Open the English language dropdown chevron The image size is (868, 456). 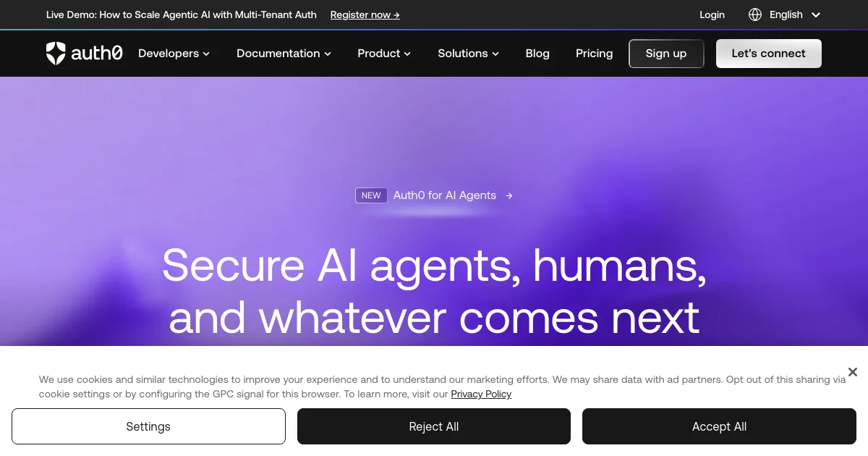(816, 14)
